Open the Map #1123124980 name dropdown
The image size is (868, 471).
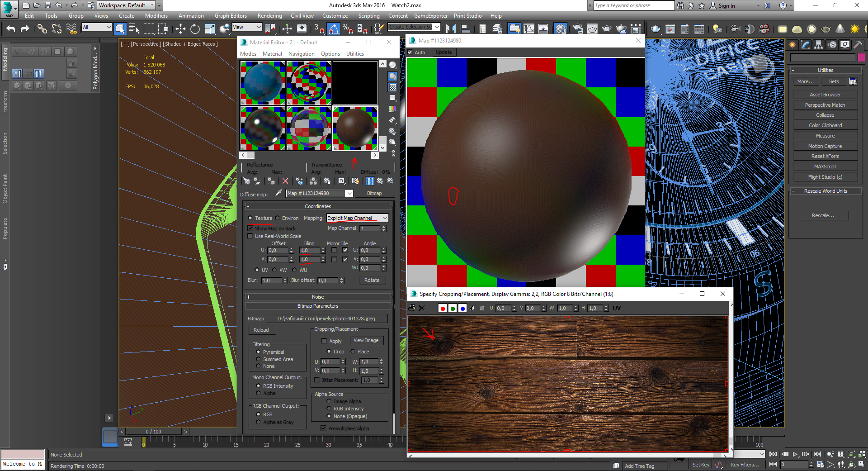coord(349,193)
